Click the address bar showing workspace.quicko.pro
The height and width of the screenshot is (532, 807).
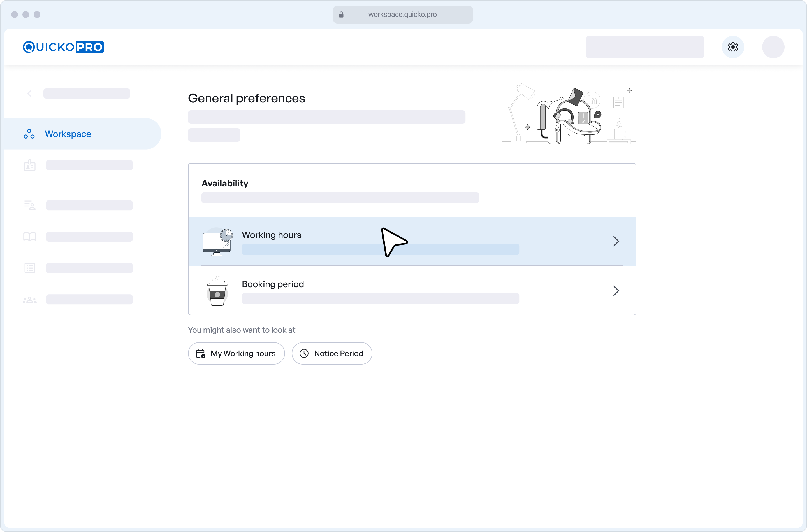(403, 14)
